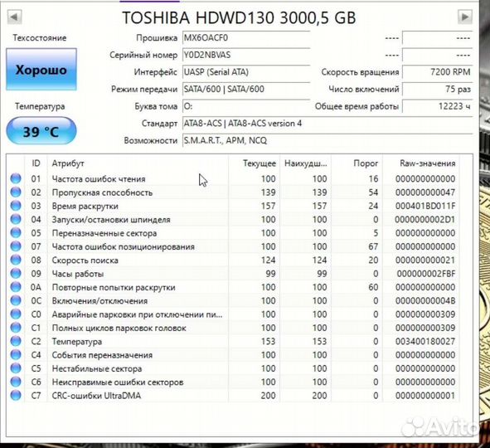Click the Интерфейс field UASP (Serial ATA)
Image resolution: width=490 pixels, height=448 pixels.
click(246, 72)
